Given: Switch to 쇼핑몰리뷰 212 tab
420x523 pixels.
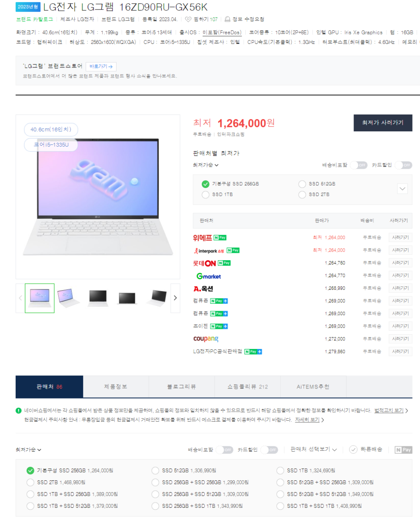Looking at the screenshot, I should click(247, 387).
